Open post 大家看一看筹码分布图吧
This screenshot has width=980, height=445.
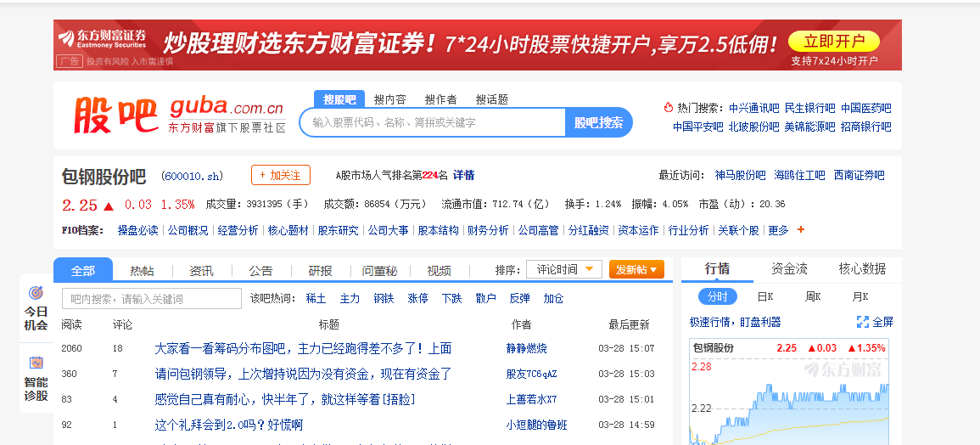(303, 349)
